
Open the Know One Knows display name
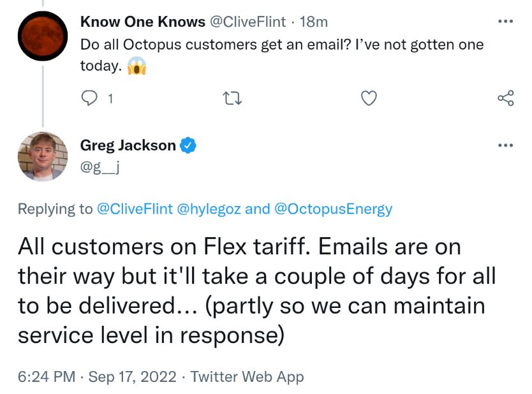pos(142,22)
